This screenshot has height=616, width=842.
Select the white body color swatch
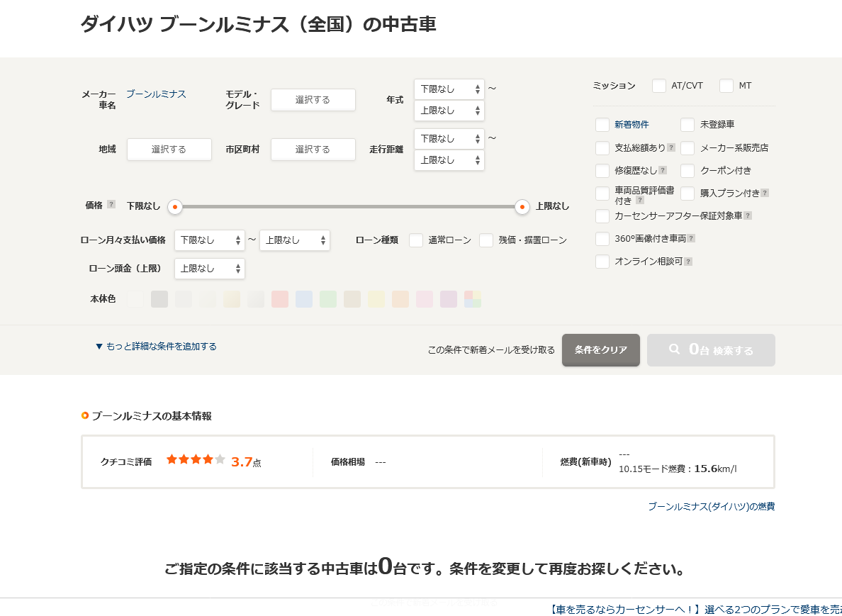[x=135, y=299]
